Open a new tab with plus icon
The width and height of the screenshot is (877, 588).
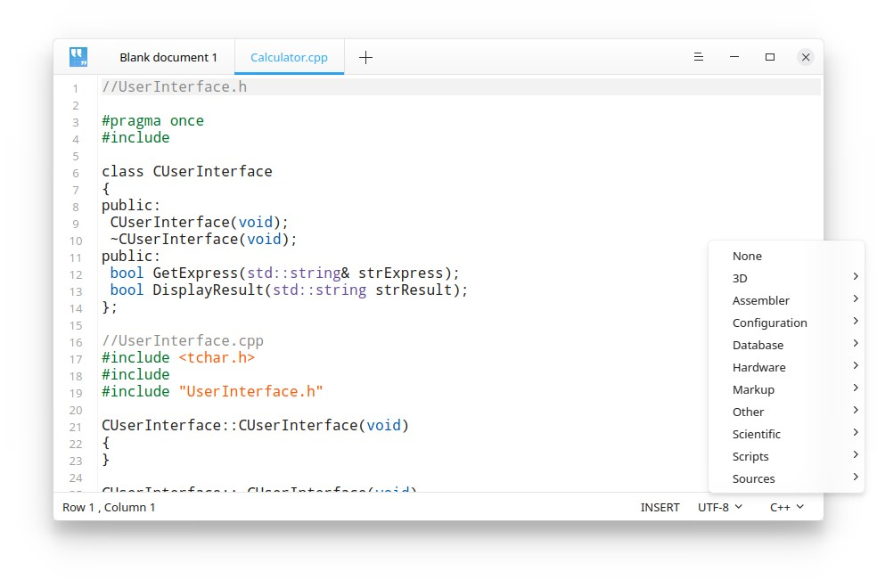365,57
